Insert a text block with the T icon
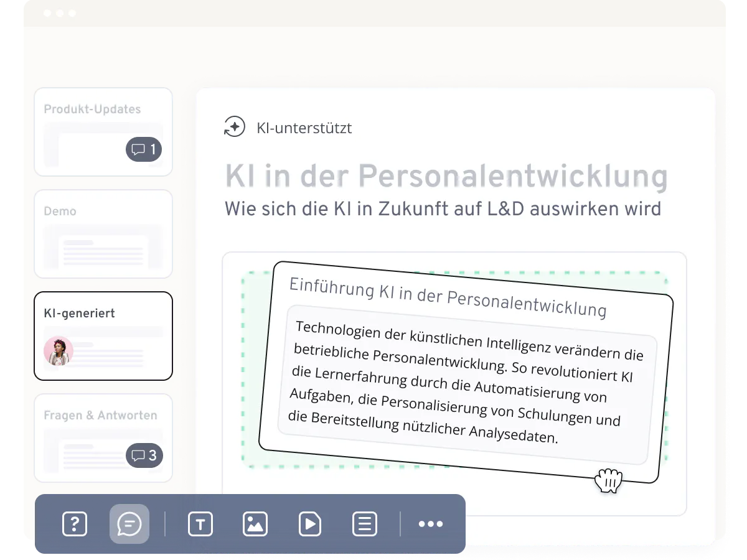 [200, 524]
